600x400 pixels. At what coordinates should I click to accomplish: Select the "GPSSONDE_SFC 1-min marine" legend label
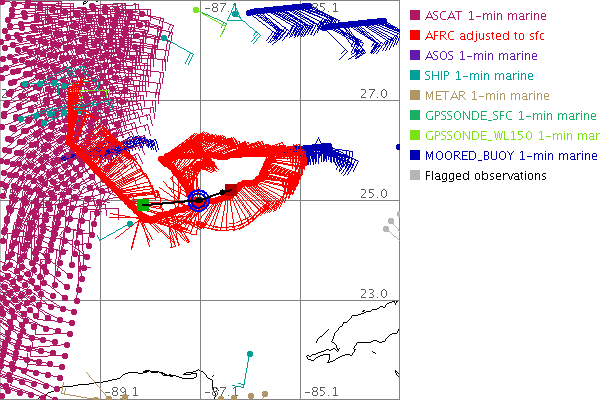tap(510, 116)
